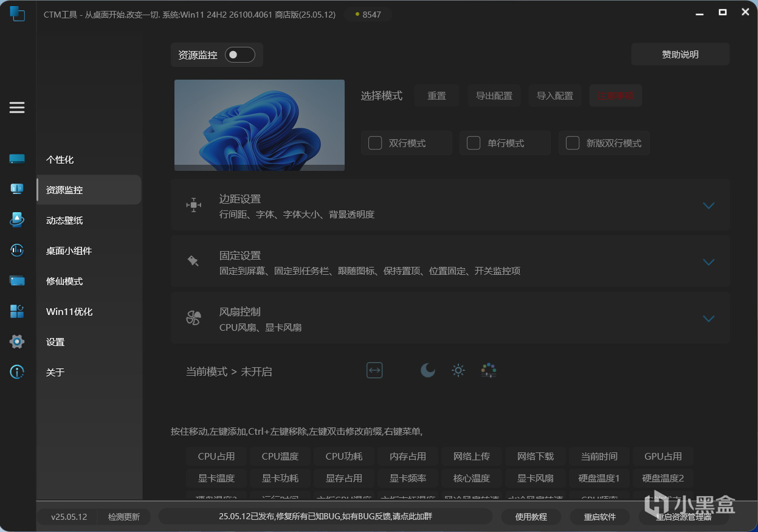
Task: Click the BUG feedback group link
Action: point(326,516)
